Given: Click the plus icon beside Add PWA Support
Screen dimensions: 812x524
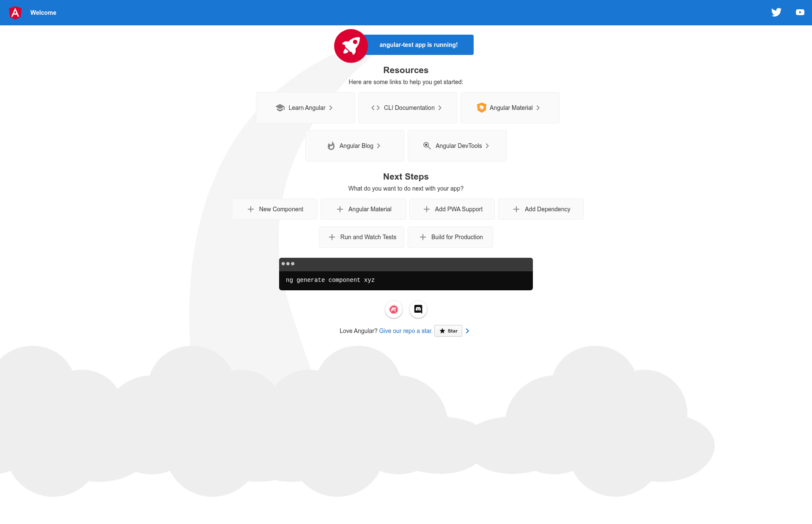Looking at the screenshot, I should point(427,209).
